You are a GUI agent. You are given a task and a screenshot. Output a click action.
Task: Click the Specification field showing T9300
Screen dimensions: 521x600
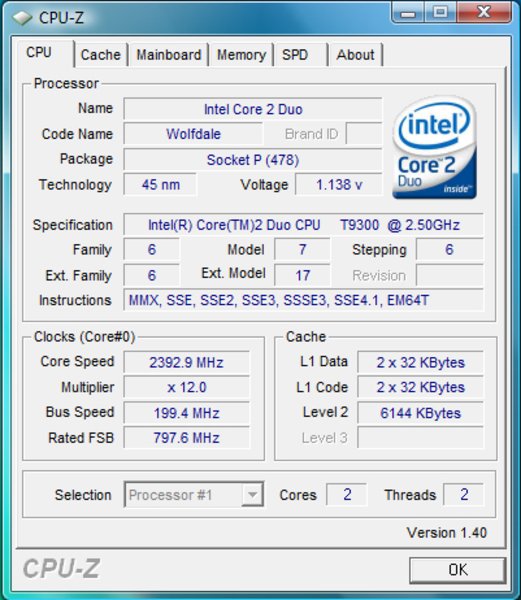(x=303, y=225)
